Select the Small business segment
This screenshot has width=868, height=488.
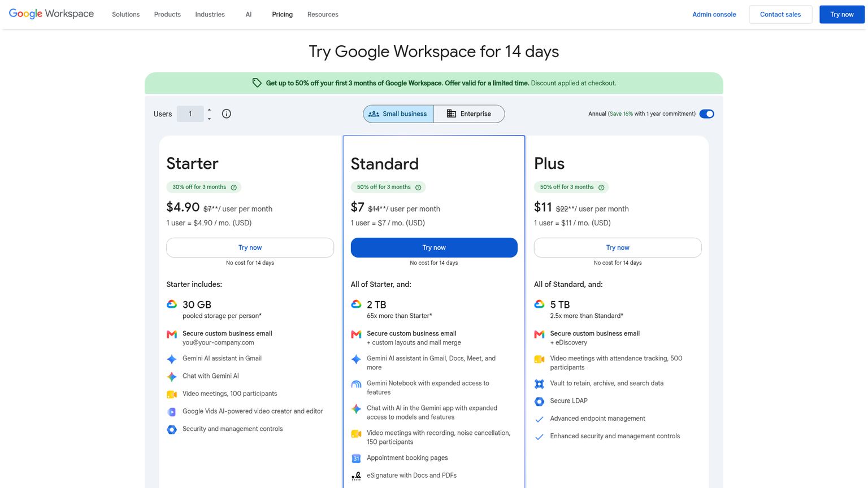398,114
